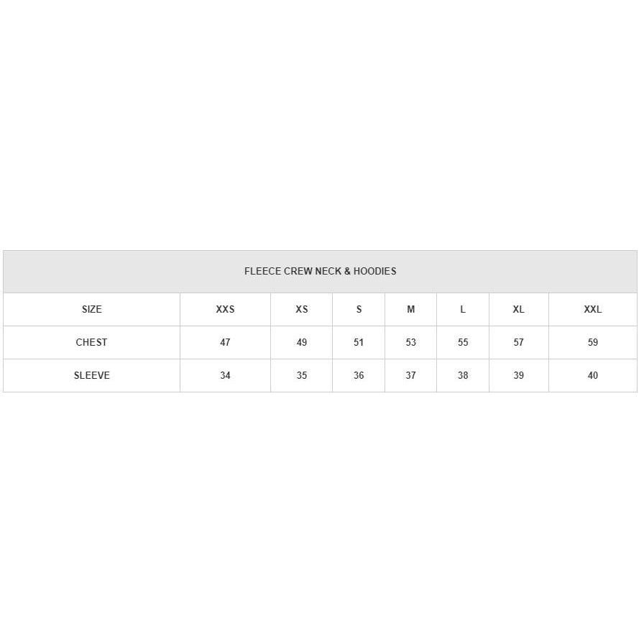Select the SIZE row label cell

point(92,310)
